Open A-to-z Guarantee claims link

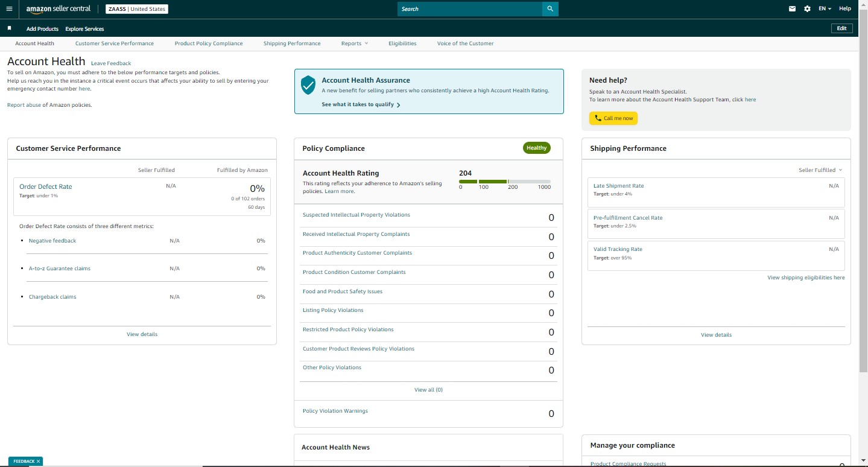click(x=60, y=268)
